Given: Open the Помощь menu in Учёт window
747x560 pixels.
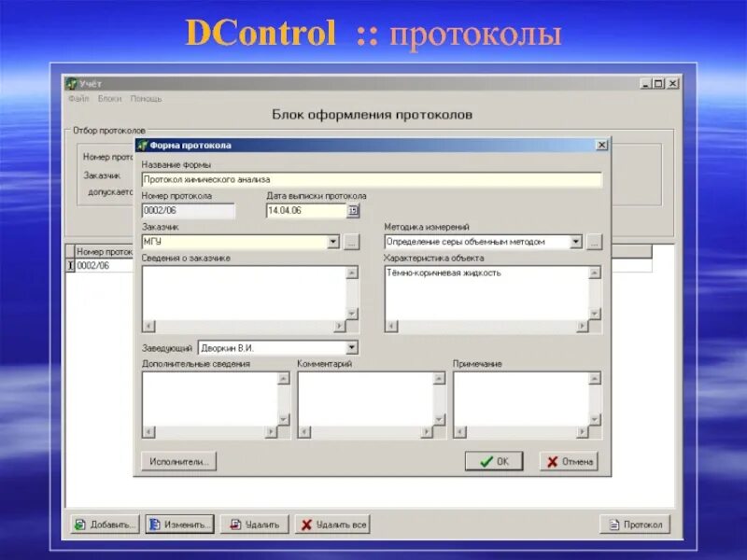Looking at the screenshot, I should pyautogui.click(x=146, y=99).
